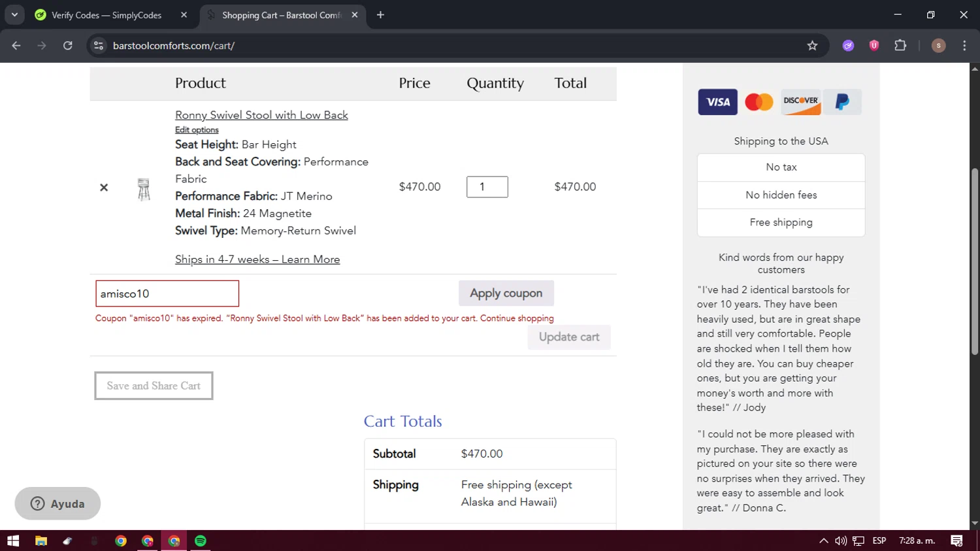Close the Verify Codes — SimplyCodes tab
Viewport: 980px width, 551px height.
click(184, 15)
